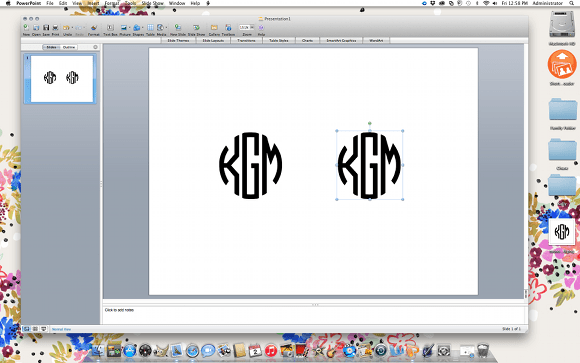Switch sidebar to Outline view
This screenshot has height=363, width=580.
click(x=69, y=47)
